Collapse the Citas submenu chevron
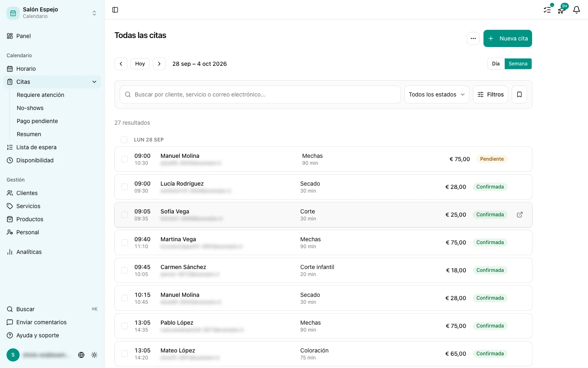 click(94, 82)
